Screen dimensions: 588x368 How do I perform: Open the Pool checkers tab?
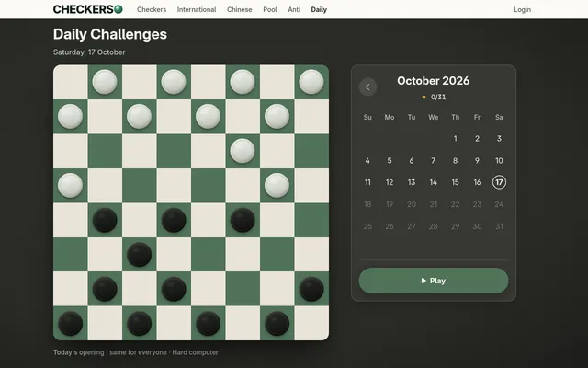pos(270,10)
